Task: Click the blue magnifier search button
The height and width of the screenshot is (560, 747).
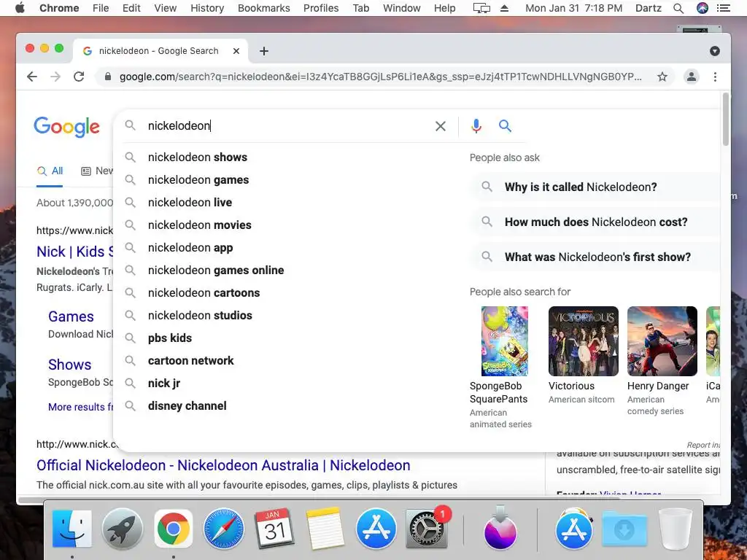Action: click(505, 125)
